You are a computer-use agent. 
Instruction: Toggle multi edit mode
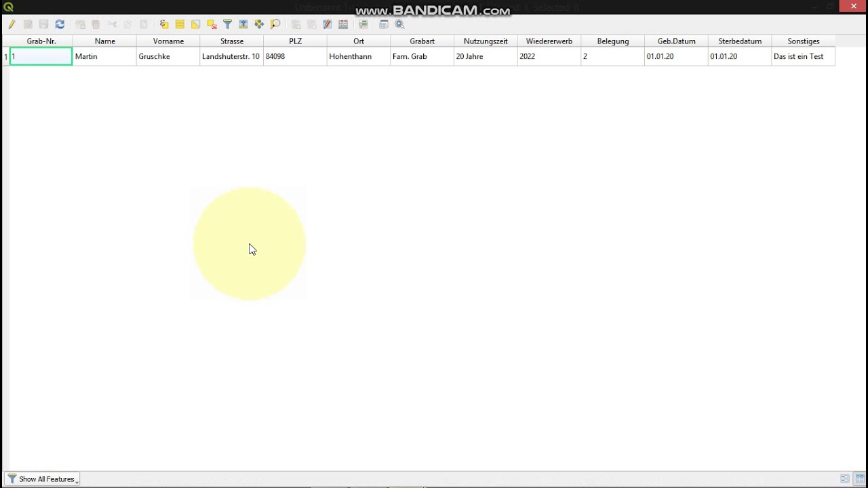click(28, 24)
